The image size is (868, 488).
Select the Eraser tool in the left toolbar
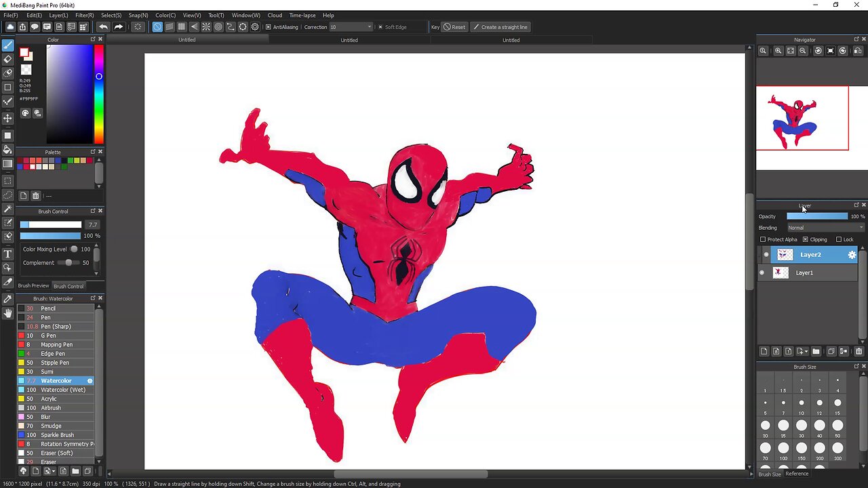[x=7, y=59]
